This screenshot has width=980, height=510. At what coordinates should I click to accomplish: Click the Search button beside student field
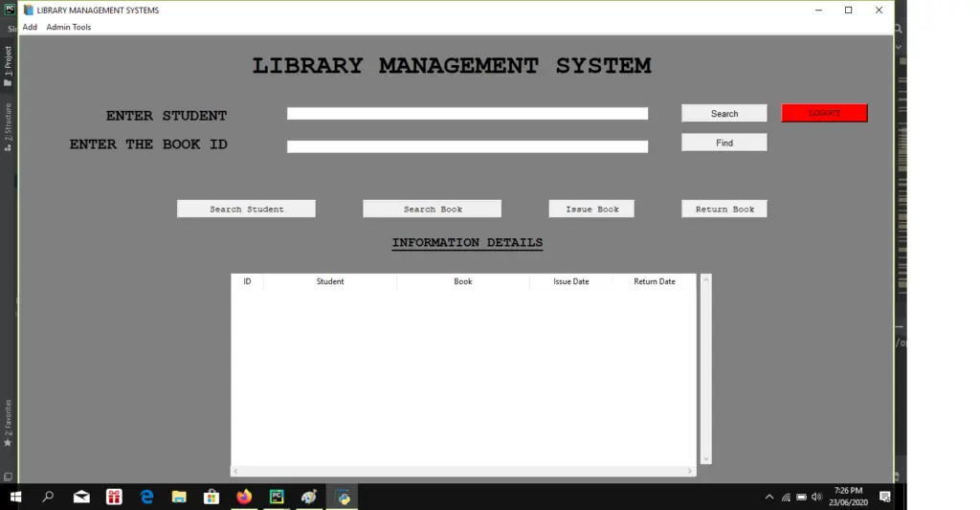pos(724,113)
